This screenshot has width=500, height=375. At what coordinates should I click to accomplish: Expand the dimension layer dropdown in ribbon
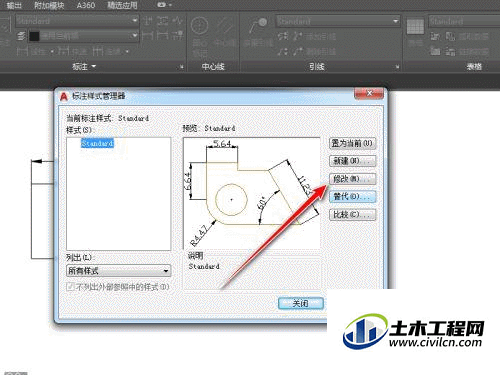click(134, 35)
